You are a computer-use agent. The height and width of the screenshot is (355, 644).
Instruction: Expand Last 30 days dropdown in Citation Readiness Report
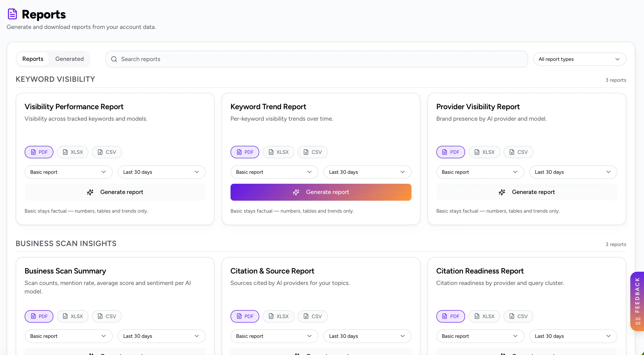(573, 336)
